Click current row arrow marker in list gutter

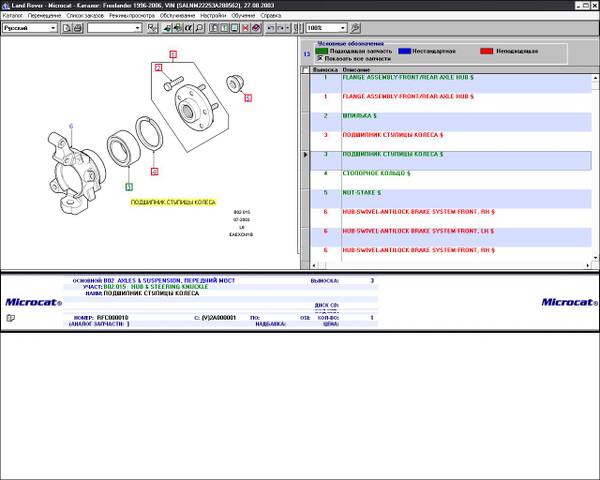tap(305, 155)
